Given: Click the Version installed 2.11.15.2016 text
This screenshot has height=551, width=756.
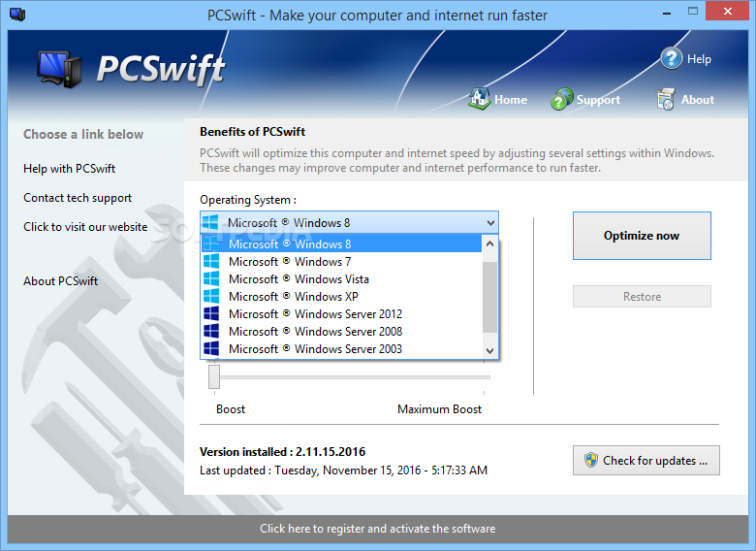Looking at the screenshot, I should [283, 452].
